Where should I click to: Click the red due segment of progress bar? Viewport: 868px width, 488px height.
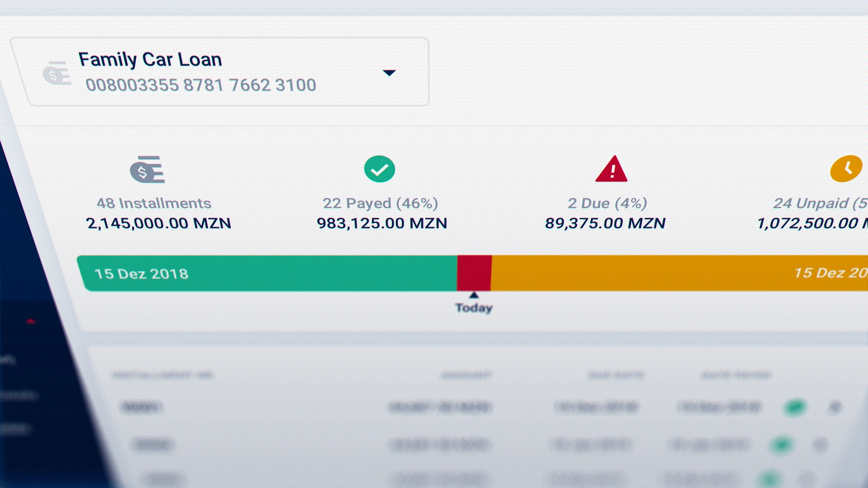(x=474, y=273)
